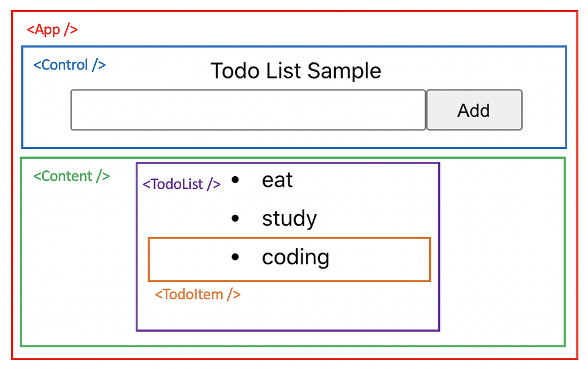Click the red App container border
Screen dimensions: 588x369
(294, 9)
